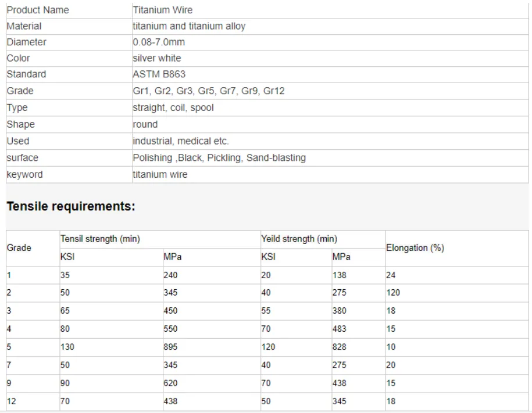Click the 'keyword' row label
532x413 pixels.
pyautogui.click(x=24, y=174)
